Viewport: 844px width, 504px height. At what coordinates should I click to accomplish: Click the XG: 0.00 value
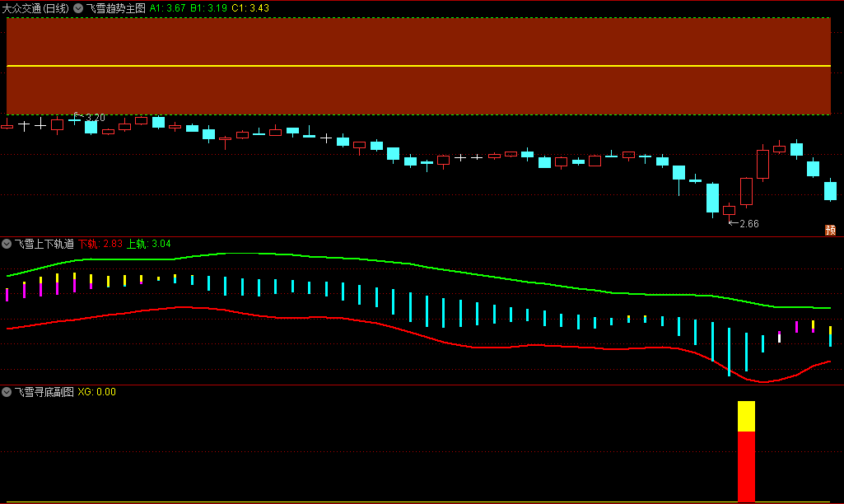97,392
